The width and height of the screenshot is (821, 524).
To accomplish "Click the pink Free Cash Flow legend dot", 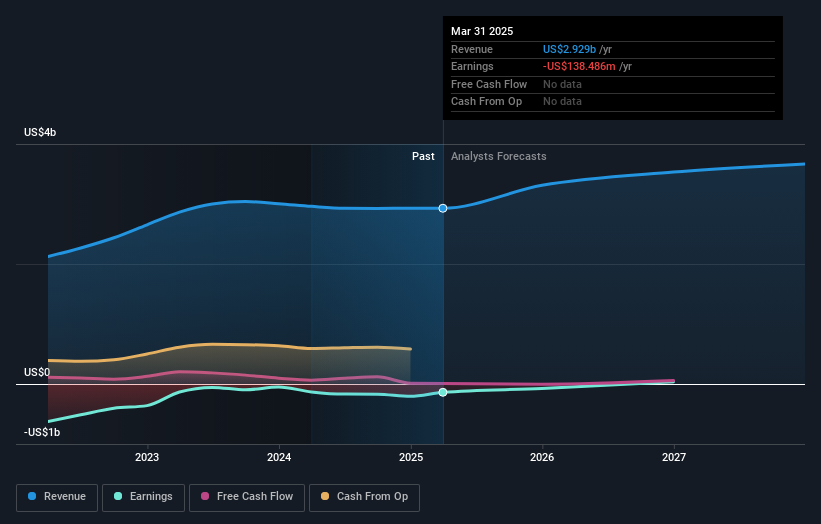I will tap(205, 496).
